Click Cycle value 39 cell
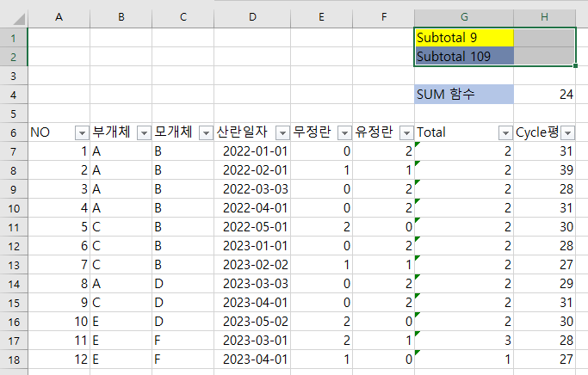 (x=544, y=170)
